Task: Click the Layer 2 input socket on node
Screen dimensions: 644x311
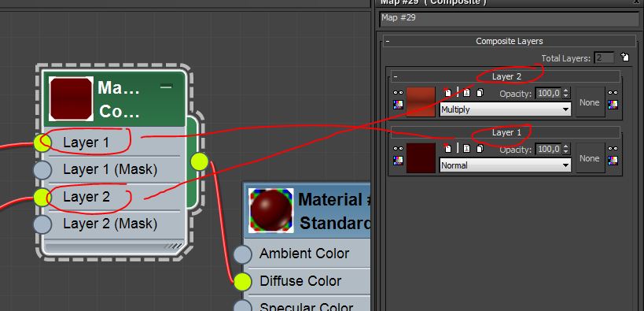Action: pos(42,197)
